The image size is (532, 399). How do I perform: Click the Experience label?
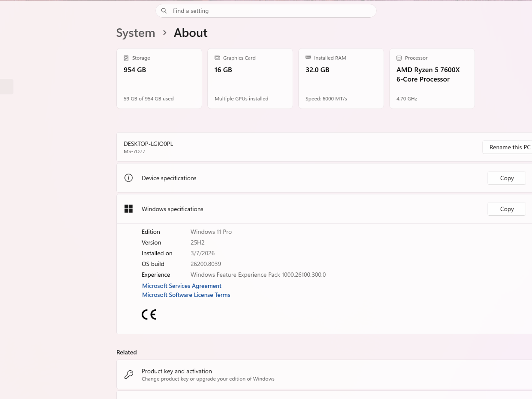click(156, 275)
